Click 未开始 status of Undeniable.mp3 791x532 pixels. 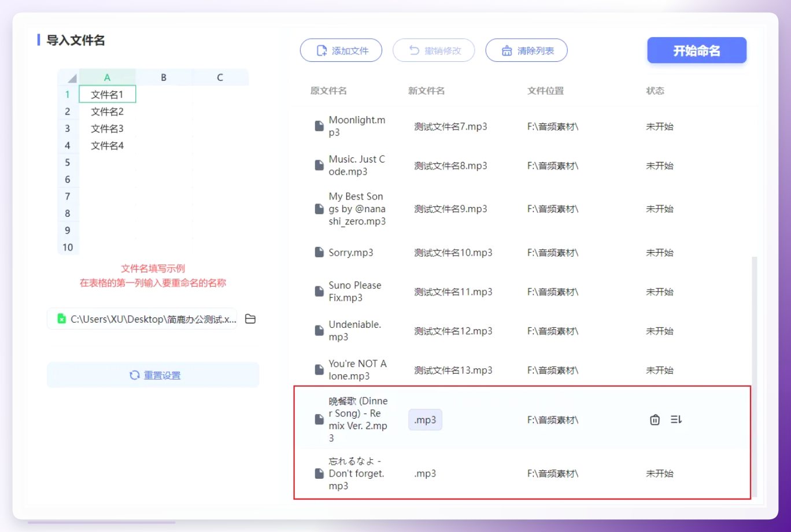(660, 331)
